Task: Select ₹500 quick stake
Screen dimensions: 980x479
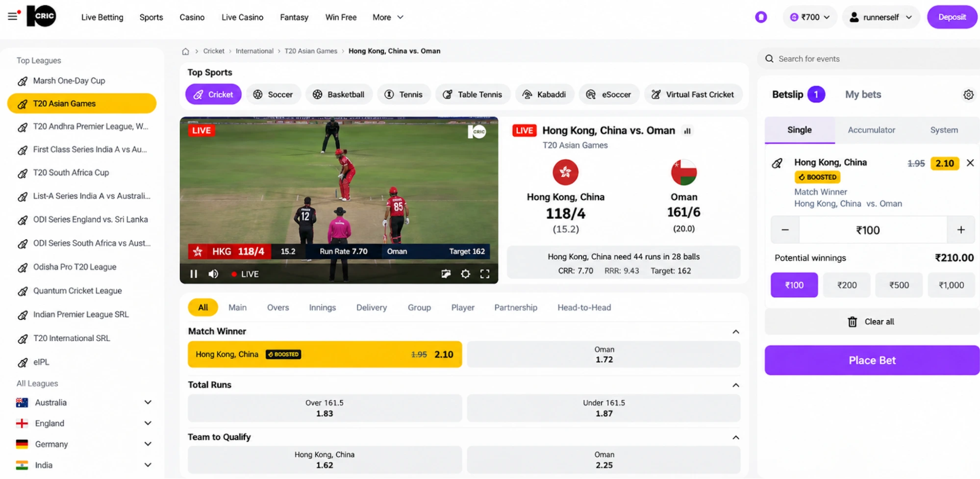Action: point(899,285)
